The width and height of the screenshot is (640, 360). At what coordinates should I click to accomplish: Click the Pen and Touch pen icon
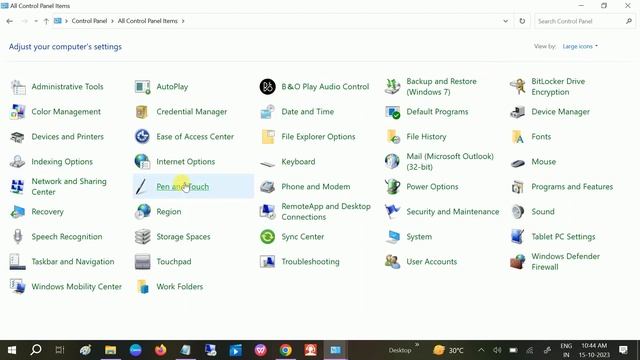click(x=141, y=187)
